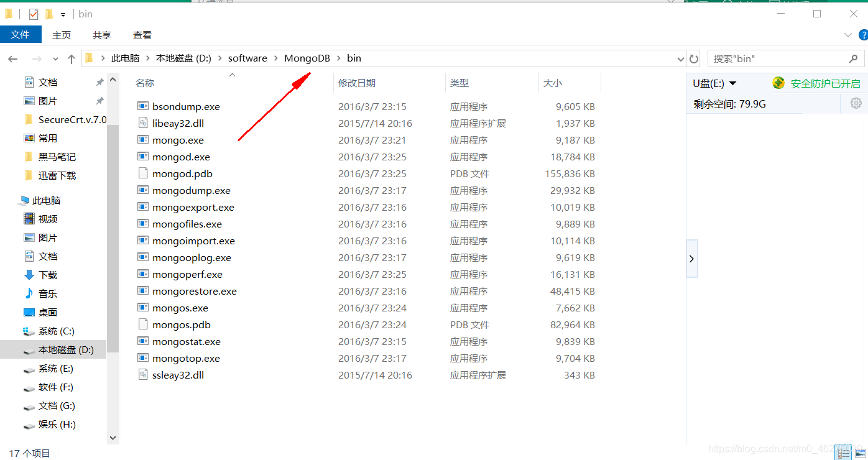
Task: Select the bsondump.exe file icon
Action: tap(143, 106)
